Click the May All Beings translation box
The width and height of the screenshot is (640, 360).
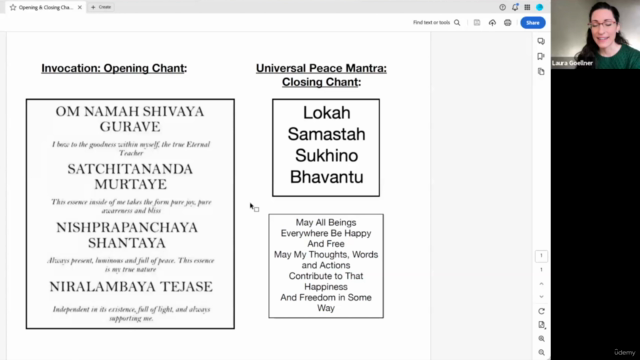[326, 266]
